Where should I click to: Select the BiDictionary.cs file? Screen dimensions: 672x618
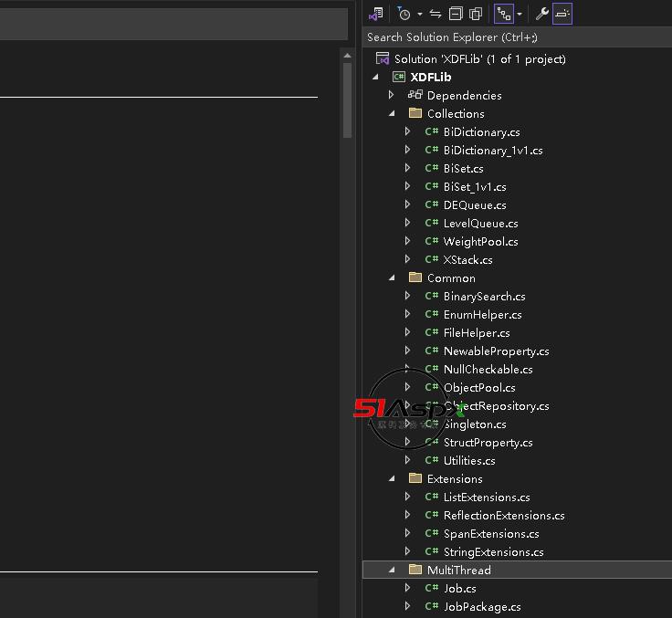pos(481,132)
